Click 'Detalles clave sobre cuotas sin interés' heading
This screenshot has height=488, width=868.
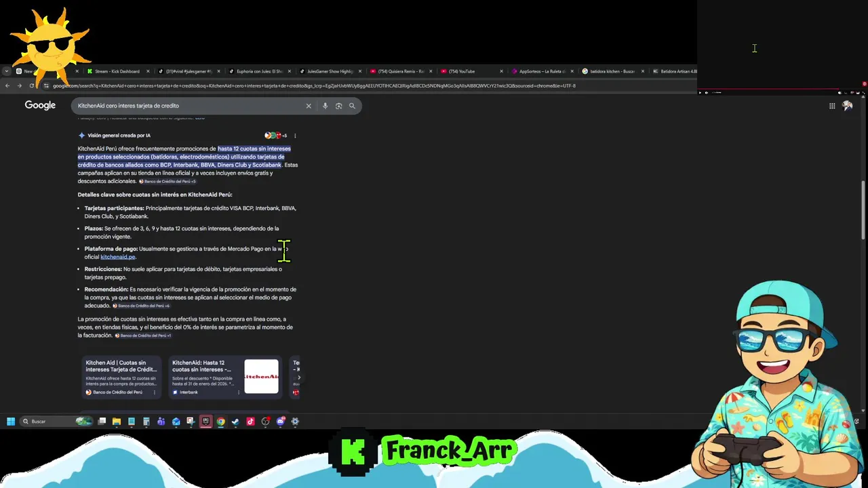click(155, 195)
